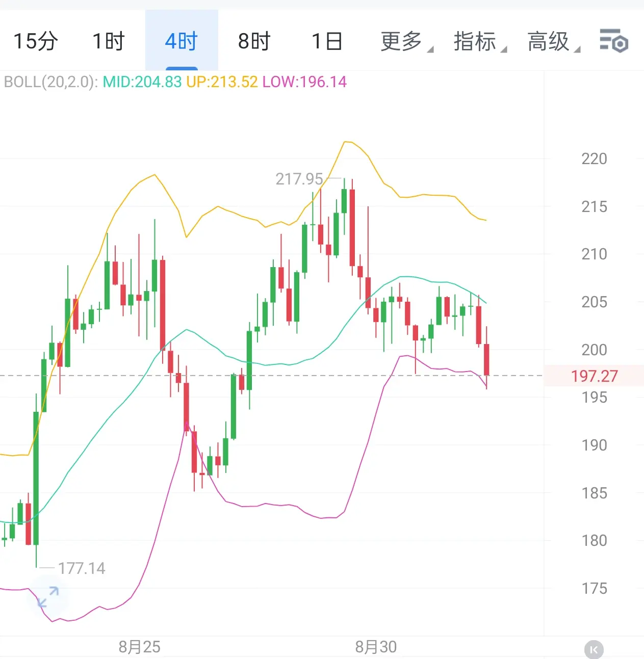The height and width of the screenshot is (659, 644).
Task: Click the 195 price axis label
Action: pos(594,397)
